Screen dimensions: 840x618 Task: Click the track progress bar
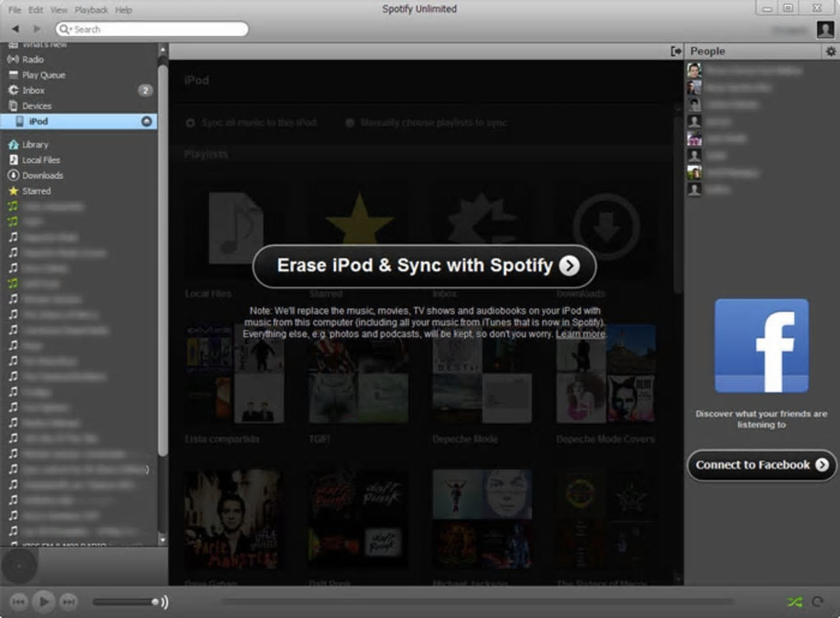tap(477, 602)
